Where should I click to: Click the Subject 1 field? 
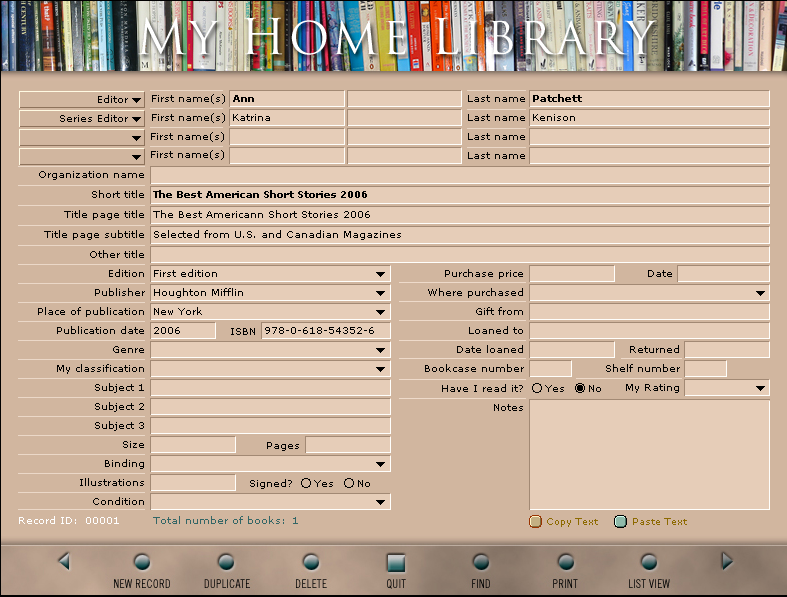point(271,388)
